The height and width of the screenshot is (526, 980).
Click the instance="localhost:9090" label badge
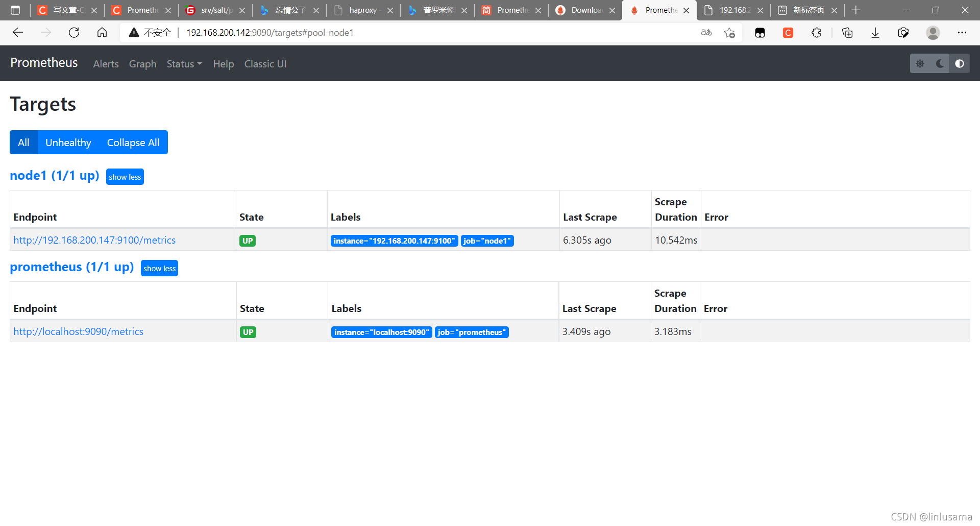pyautogui.click(x=381, y=332)
